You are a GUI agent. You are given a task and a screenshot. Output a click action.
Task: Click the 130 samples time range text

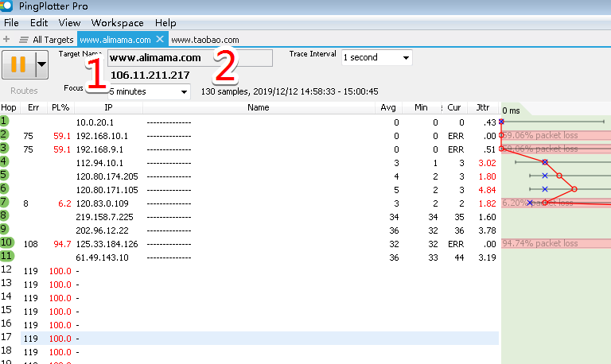[x=290, y=92]
